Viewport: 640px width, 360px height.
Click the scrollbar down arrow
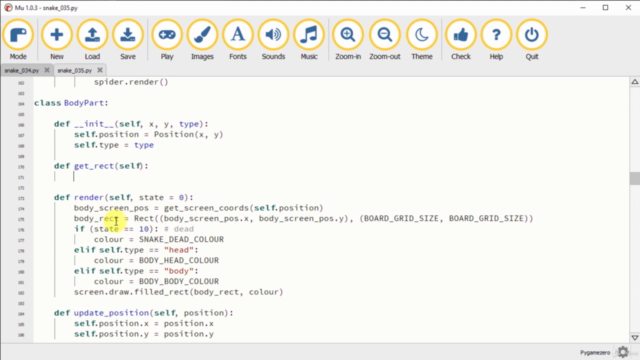(635, 338)
